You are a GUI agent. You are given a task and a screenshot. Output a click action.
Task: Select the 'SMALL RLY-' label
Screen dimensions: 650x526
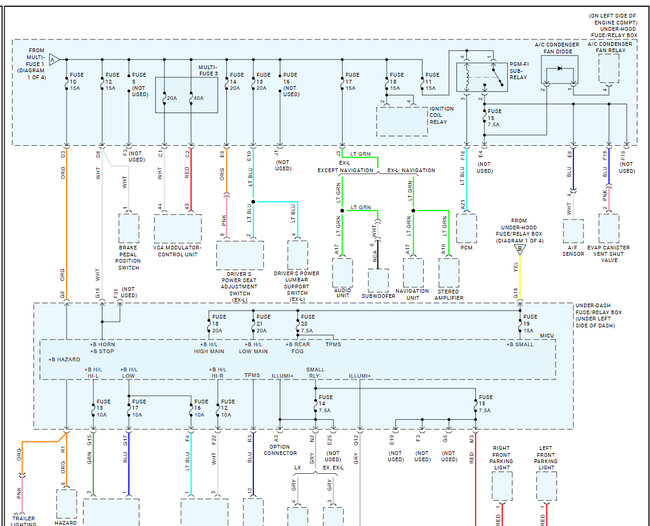click(315, 373)
